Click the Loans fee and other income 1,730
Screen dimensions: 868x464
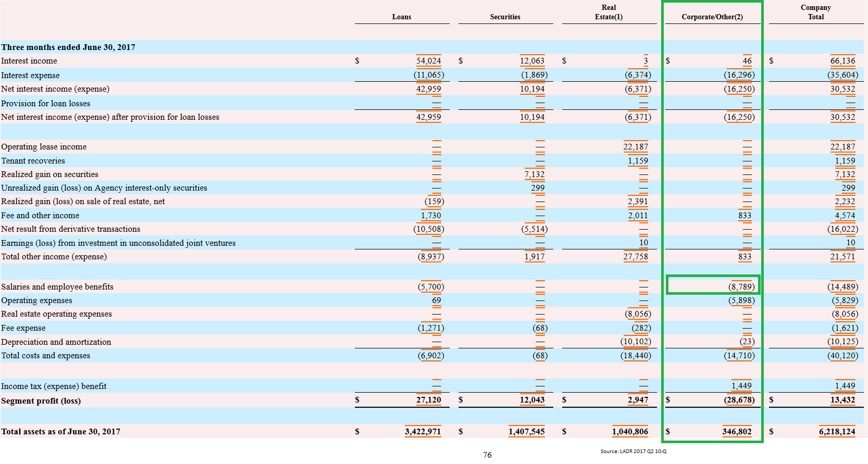431,216
